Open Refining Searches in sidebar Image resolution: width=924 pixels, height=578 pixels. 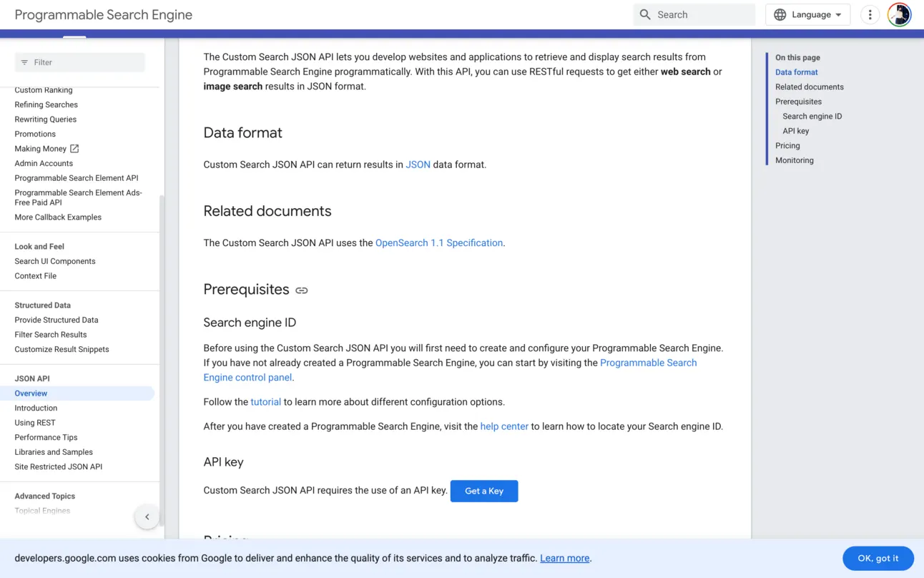pyautogui.click(x=46, y=104)
